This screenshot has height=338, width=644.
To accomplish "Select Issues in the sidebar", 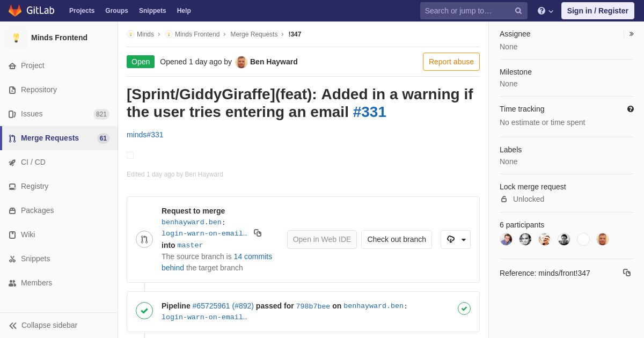I will coord(59,114).
